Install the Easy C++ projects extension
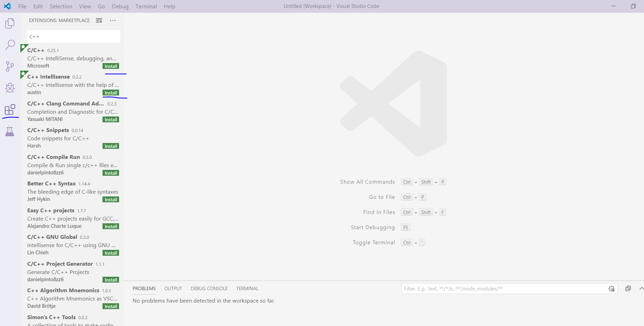This screenshot has height=326, width=644. (x=111, y=226)
